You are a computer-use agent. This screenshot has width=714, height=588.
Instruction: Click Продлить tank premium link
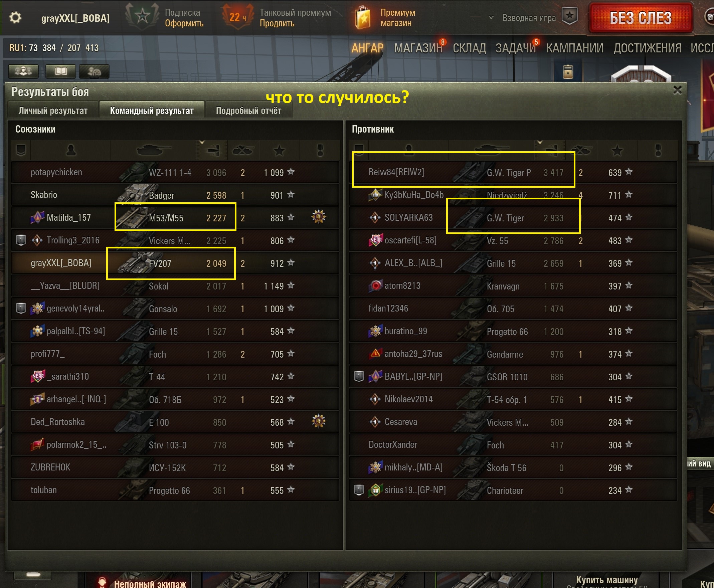277,23
